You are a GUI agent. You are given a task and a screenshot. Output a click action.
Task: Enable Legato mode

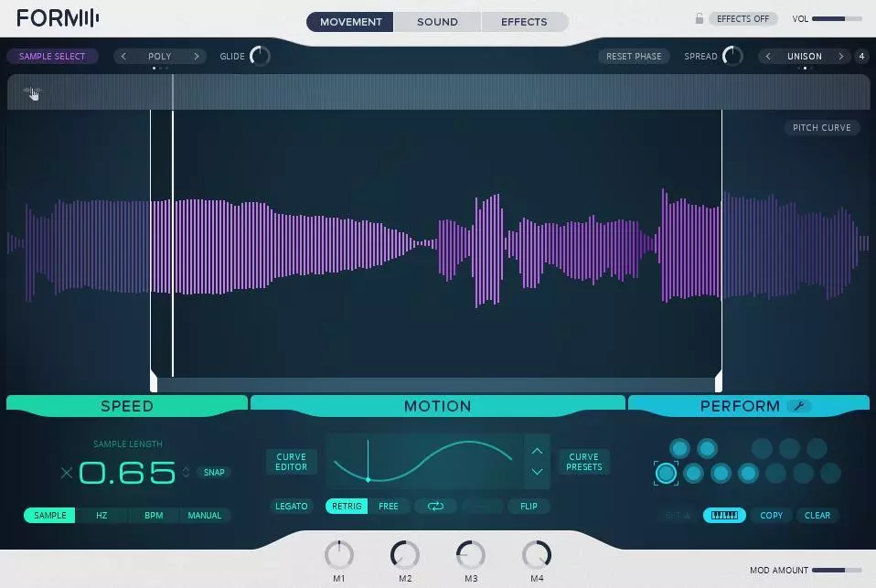(x=292, y=506)
